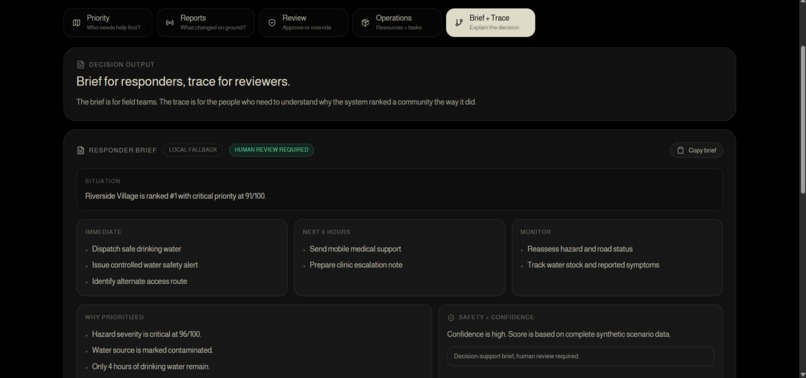Click 'Track water stock and reported symptoms' item
Image resolution: width=806 pixels, height=378 pixels.
coord(593,265)
